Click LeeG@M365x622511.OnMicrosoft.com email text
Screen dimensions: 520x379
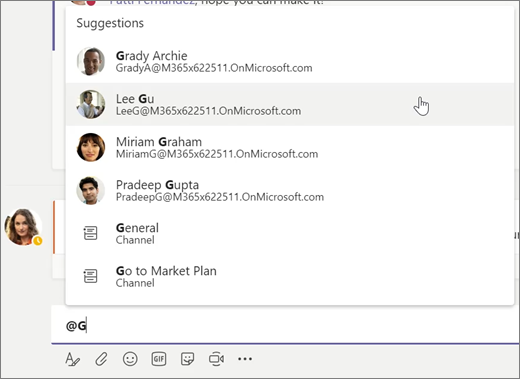pos(208,111)
